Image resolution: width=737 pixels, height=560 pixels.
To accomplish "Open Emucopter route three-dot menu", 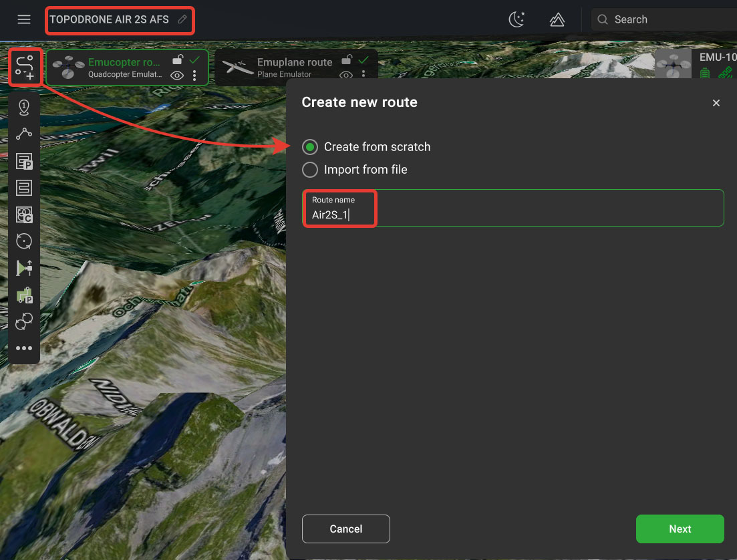I will 194,76.
